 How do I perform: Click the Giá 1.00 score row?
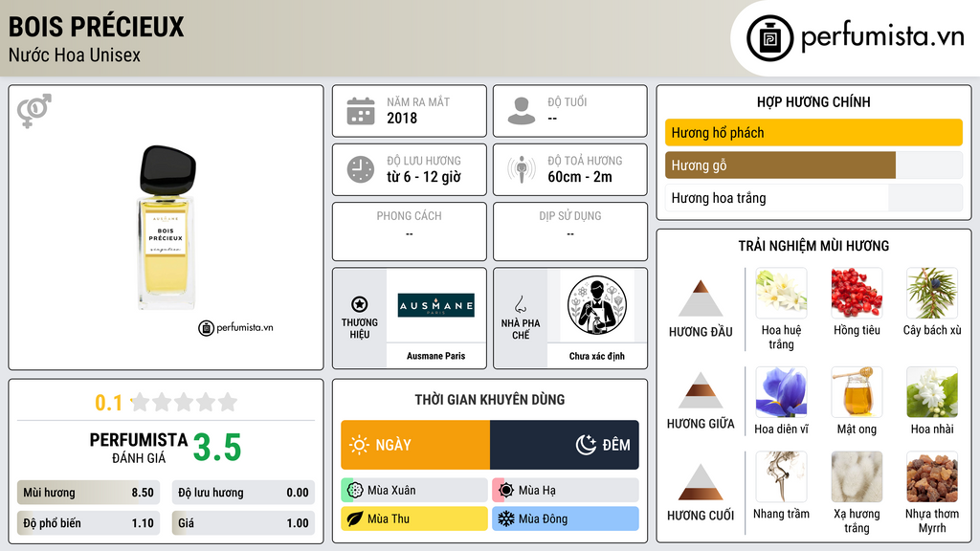pyautogui.click(x=243, y=523)
